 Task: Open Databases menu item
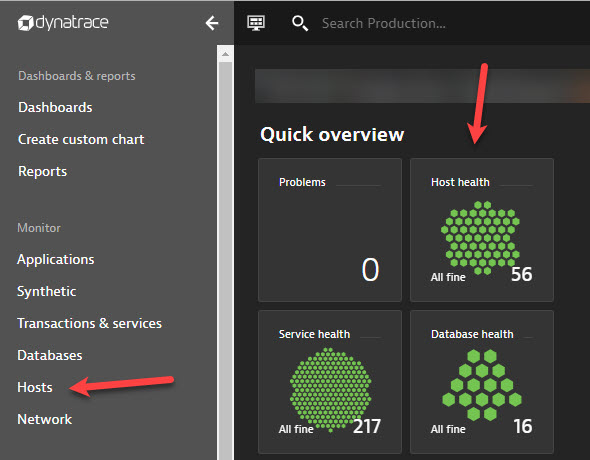point(50,355)
